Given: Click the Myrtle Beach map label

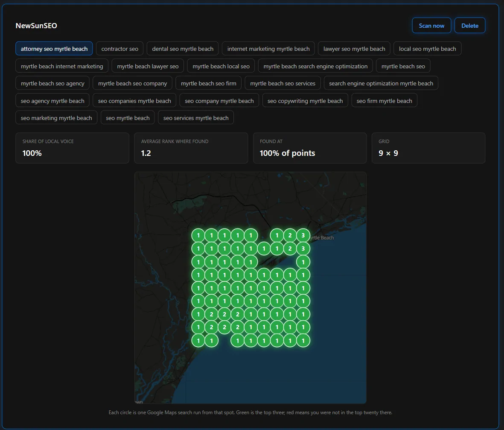Looking at the screenshot, I should pyautogui.click(x=322, y=238).
